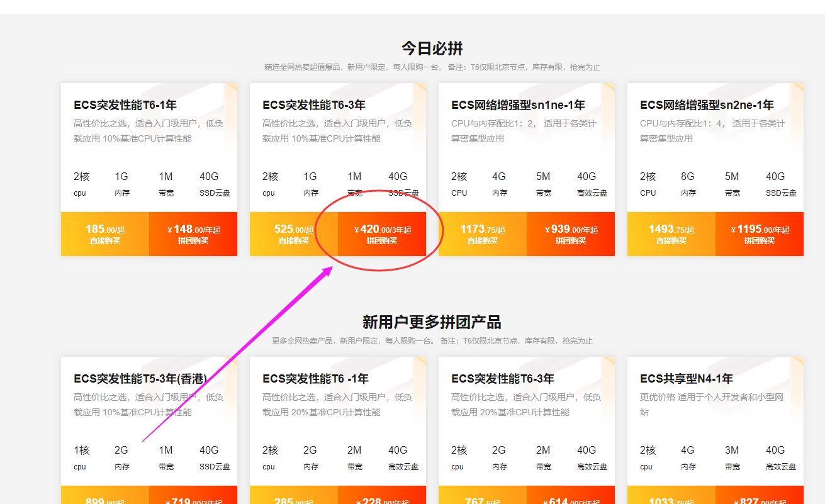Open the ECS网络增强型sn1ne-1年 card title
The image size is (825, 504).
518,105
